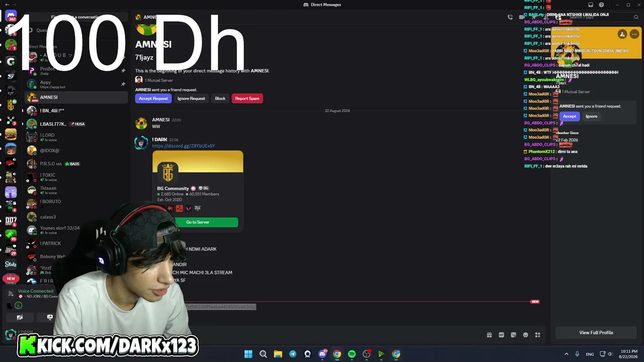Open the ! BORUTO direct message

(x=75, y=204)
